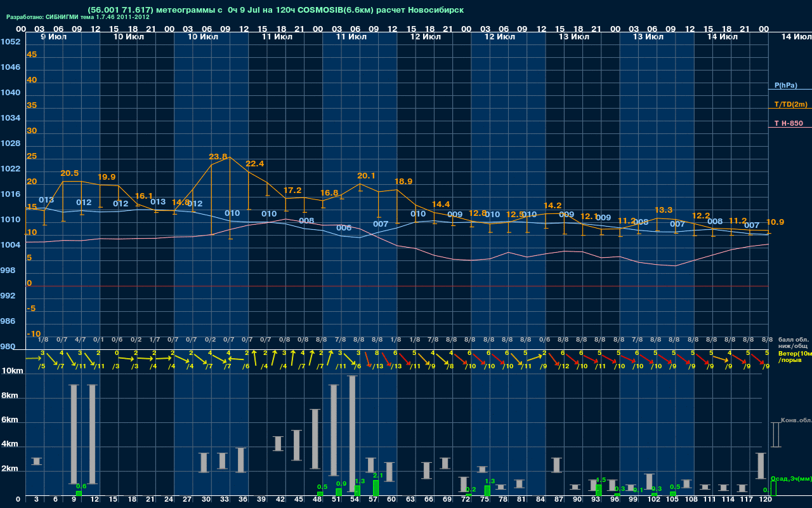Click forecast hour 84 on the bottom axis
Viewport: 812px width, 508px height.
point(540,500)
